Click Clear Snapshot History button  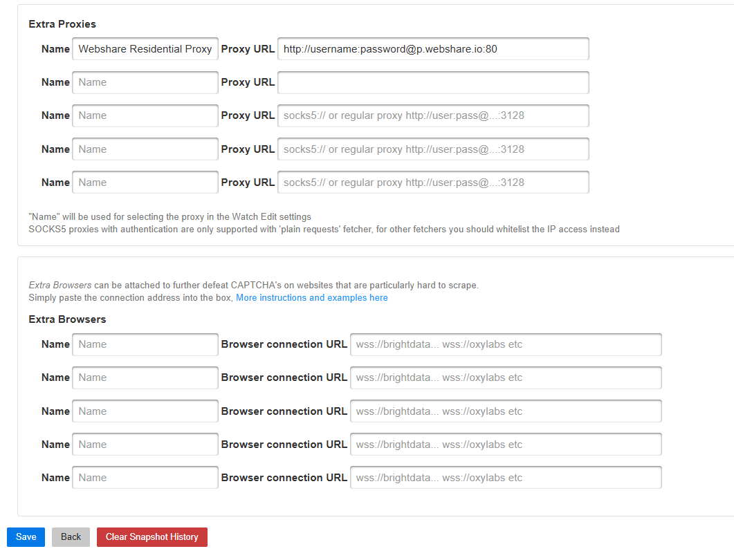click(152, 536)
